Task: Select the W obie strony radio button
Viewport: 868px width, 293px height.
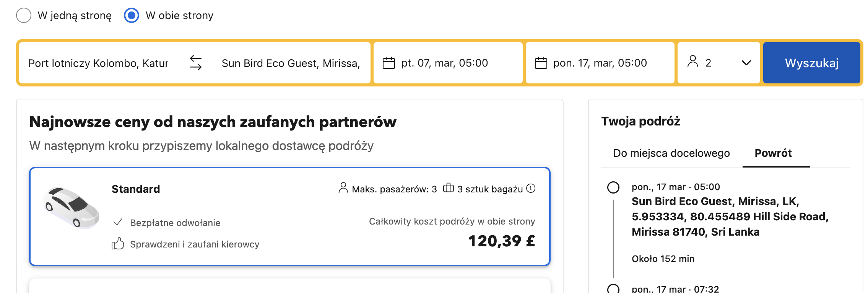Action: pyautogui.click(x=132, y=15)
